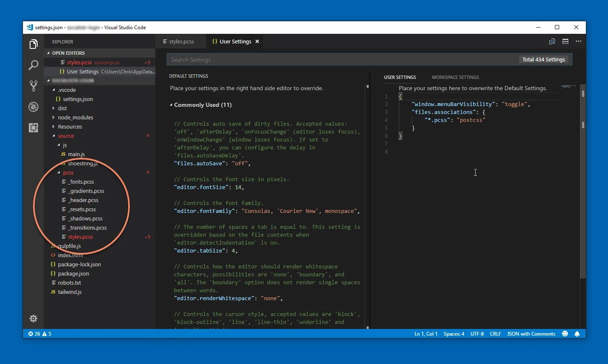Click the VS Code logo in title bar

[x=30, y=27]
